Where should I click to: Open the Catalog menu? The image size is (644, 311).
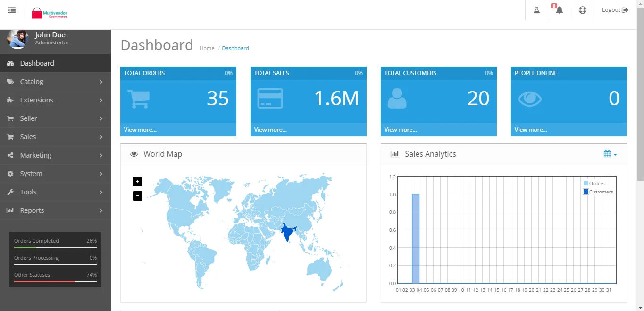pyautogui.click(x=55, y=82)
